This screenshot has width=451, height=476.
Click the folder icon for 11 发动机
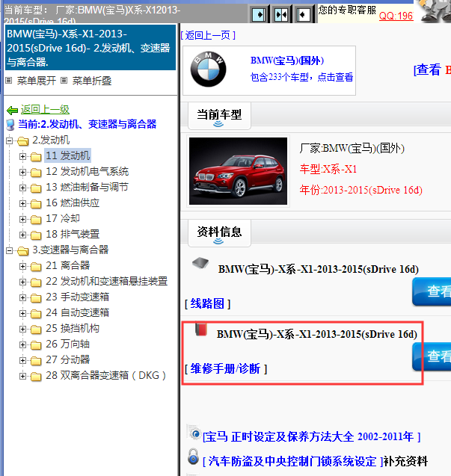[36, 157]
